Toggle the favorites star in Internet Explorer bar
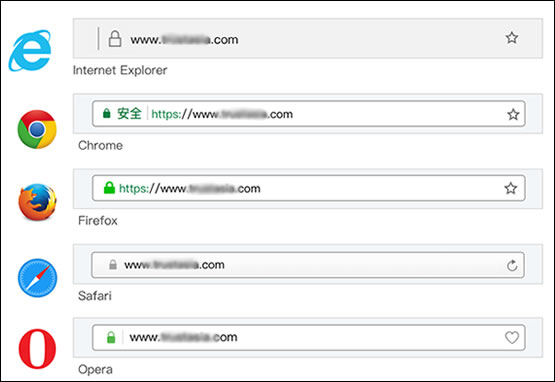 click(x=511, y=38)
